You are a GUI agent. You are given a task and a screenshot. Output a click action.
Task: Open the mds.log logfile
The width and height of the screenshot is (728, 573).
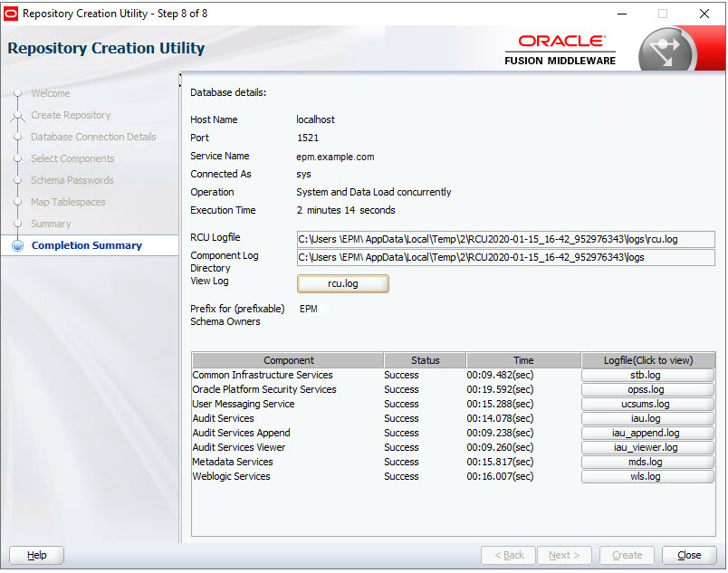point(647,462)
